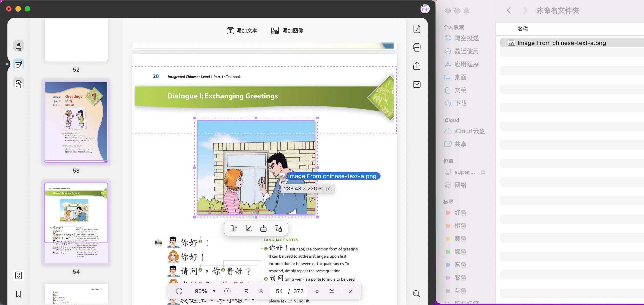The width and height of the screenshot is (644, 305).
Task: Select the highlighter comment tool in left sidebar
Action: 19,46
